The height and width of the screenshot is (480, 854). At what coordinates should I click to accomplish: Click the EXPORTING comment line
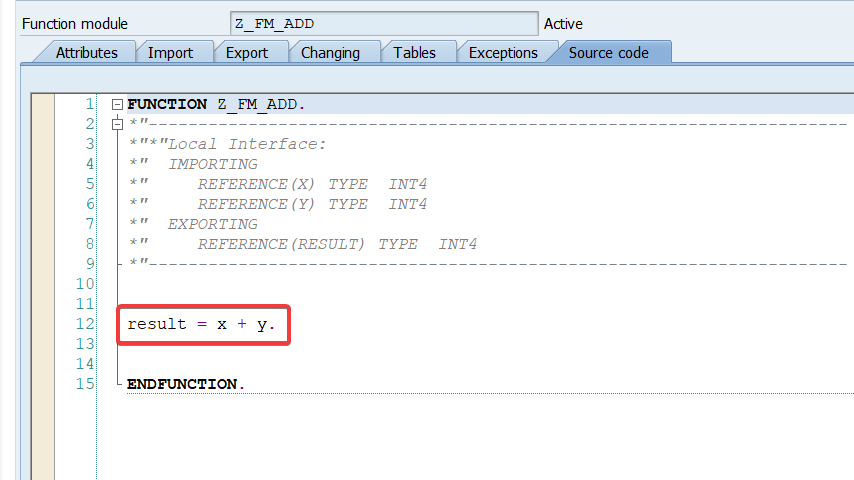[x=193, y=224]
